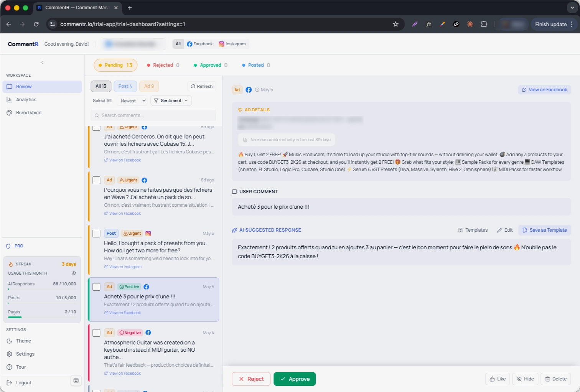Click the Urgent badge on Pourquoi comment
This screenshot has width=580, height=392.
(128, 180)
